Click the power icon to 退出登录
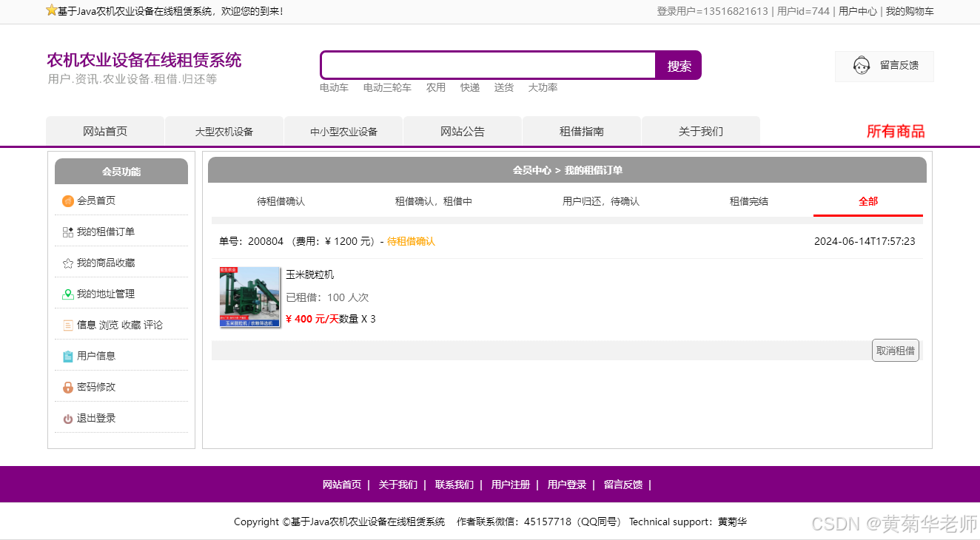This screenshot has height=540, width=980. coord(67,417)
